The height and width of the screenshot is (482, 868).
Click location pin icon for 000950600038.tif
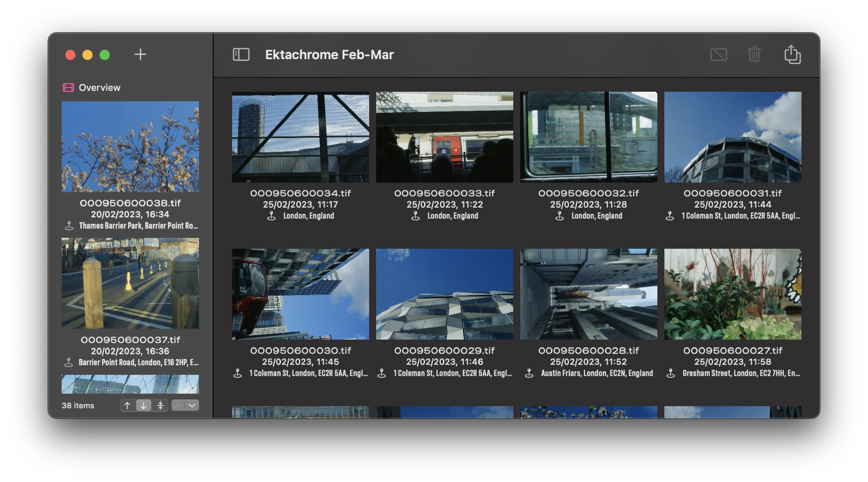coord(69,226)
